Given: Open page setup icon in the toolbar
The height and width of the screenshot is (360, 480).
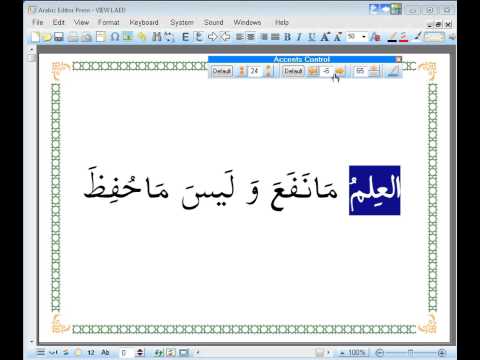Looking at the screenshot, I should tap(101, 37).
